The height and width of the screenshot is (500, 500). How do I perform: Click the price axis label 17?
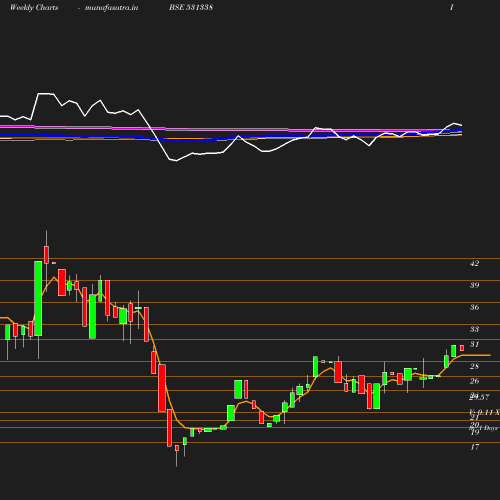tap(474, 447)
